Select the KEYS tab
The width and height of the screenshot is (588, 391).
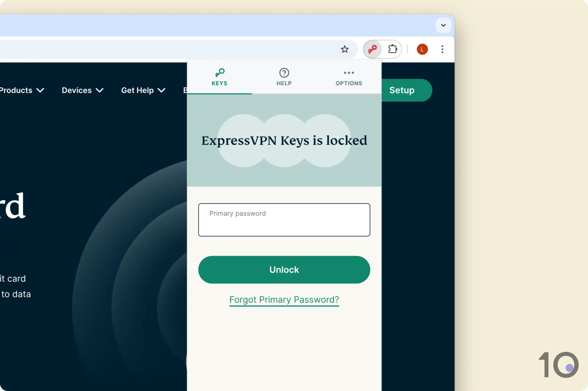tap(219, 77)
